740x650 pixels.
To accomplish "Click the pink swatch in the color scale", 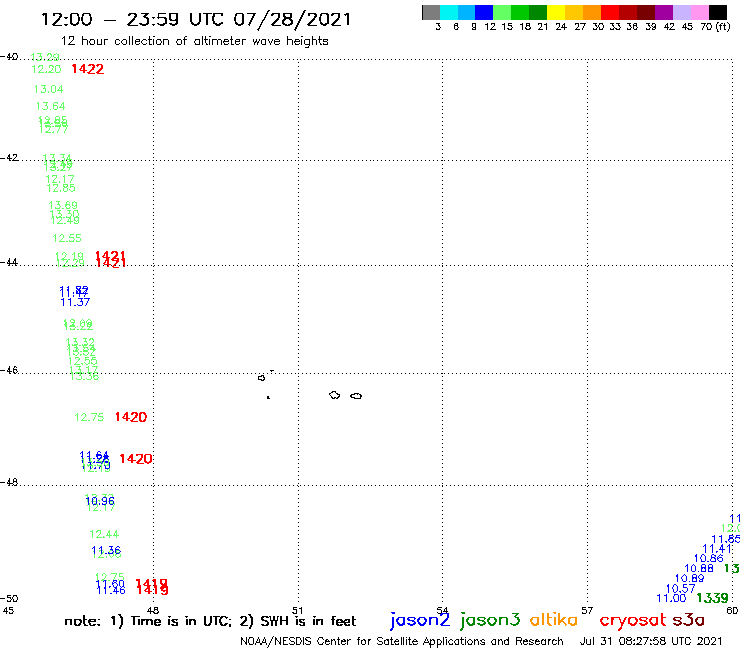I will 699,12.
